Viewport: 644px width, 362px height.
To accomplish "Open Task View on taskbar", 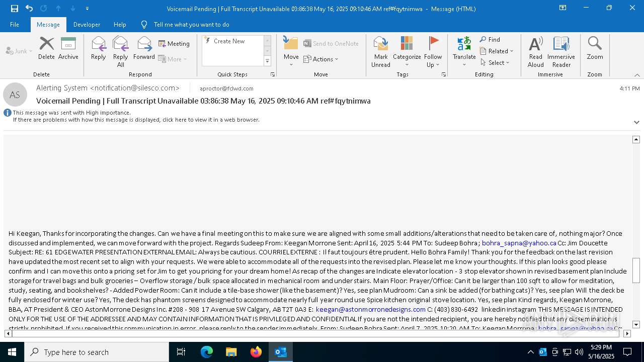I will pos(181,352).
